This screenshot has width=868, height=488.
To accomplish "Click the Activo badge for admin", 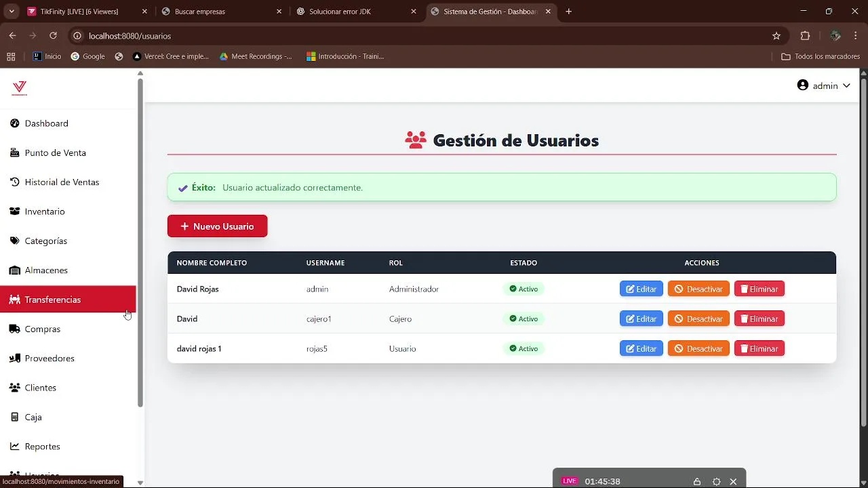I will click(x=524, y=289).
